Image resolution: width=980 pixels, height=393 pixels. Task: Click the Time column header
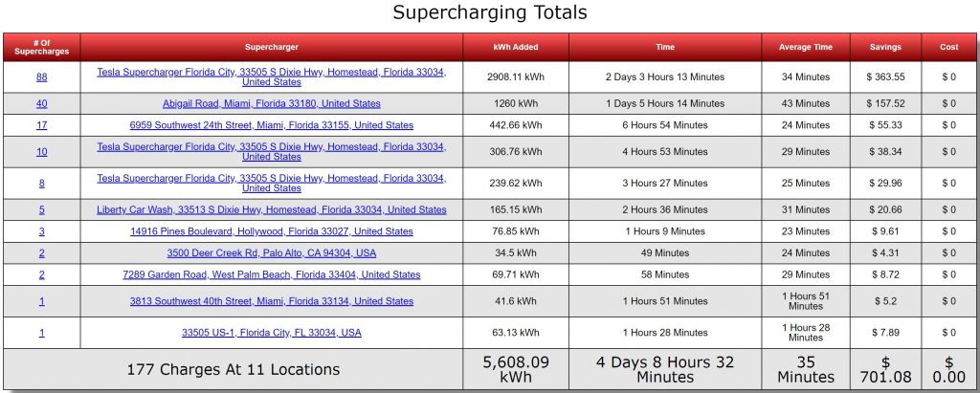tap(665, 48)
